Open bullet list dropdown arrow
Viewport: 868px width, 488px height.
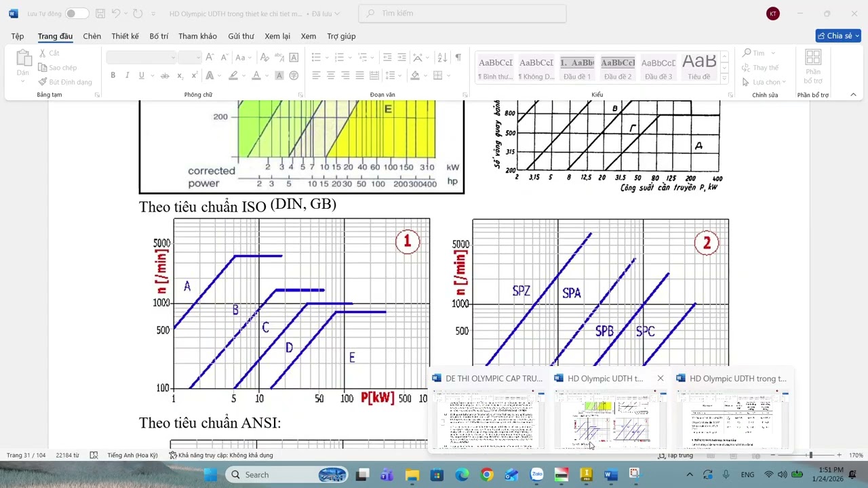click(x=328, y=58)
